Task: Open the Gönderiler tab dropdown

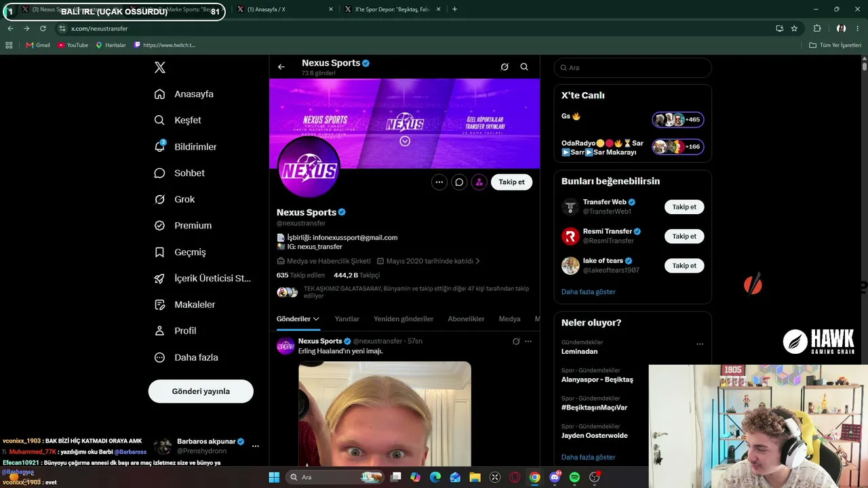Action: coord(298,319)
